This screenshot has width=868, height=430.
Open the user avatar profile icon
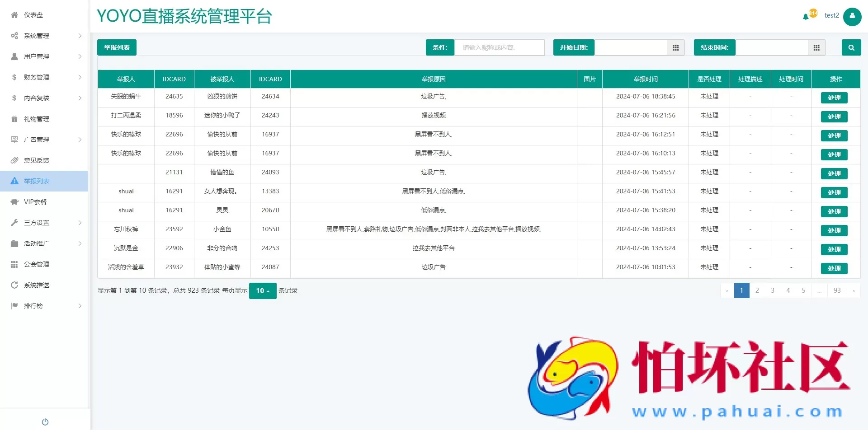(852, 16)
